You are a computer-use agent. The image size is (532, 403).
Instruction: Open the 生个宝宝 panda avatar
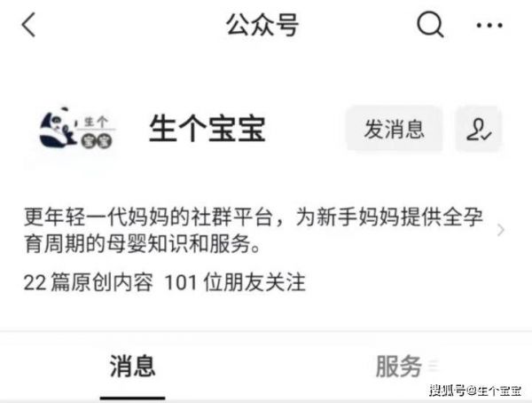(78, 128)
